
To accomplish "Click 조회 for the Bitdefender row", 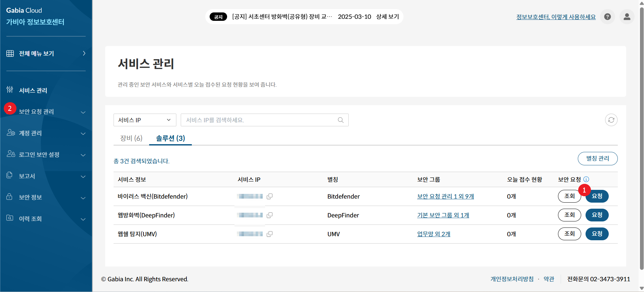I will tap(569, 196).
